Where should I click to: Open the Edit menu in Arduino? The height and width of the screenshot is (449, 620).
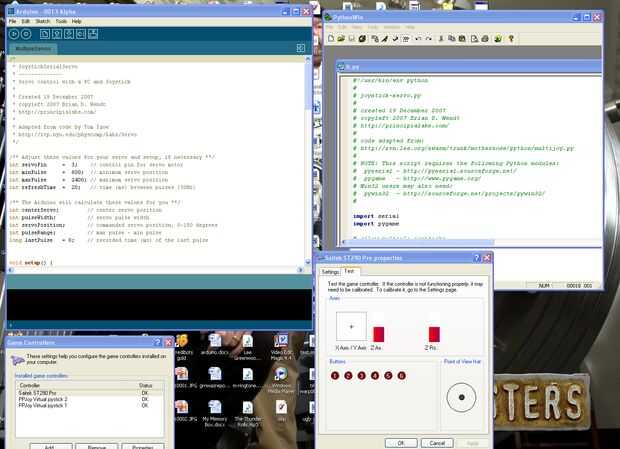26,21
